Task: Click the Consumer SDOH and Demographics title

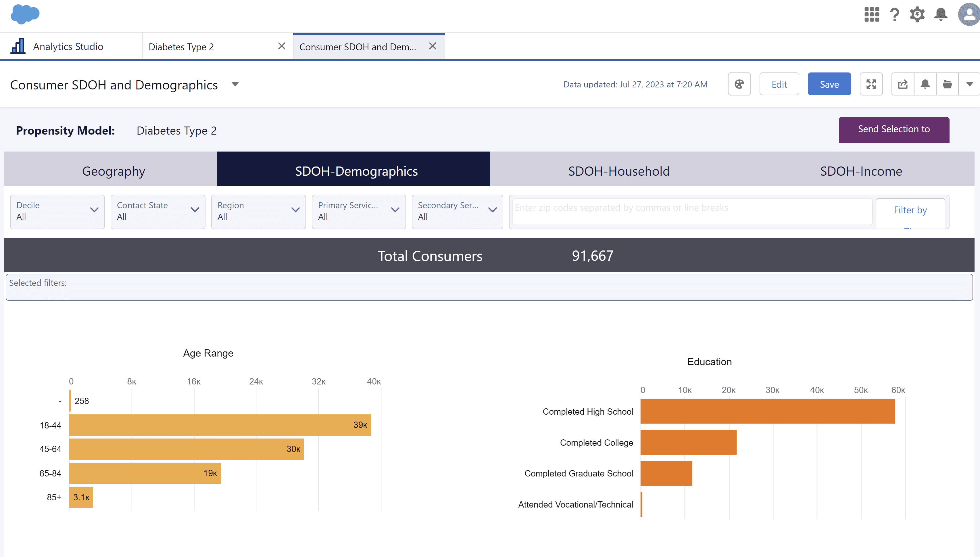Action: pyautogui.click(x=114, y=85)
